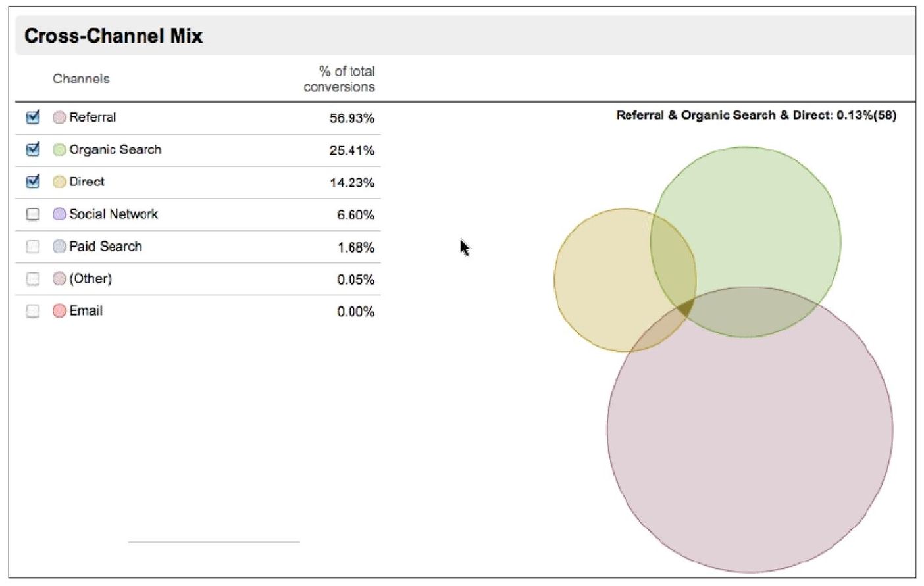Image resolution: width=924 pixels, height=586 pixels.
Task: Click the Channels column header
Action: pyautogui.click(x=81, y=79)
